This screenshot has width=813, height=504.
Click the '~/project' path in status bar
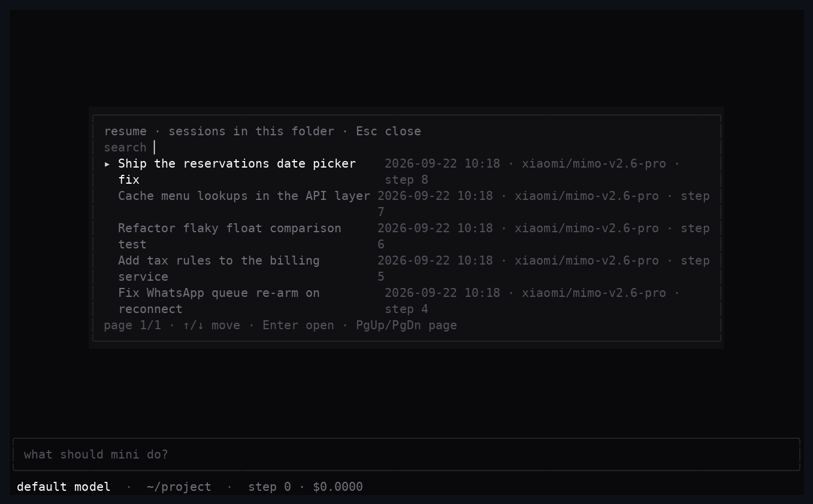[x=179, y=487]
